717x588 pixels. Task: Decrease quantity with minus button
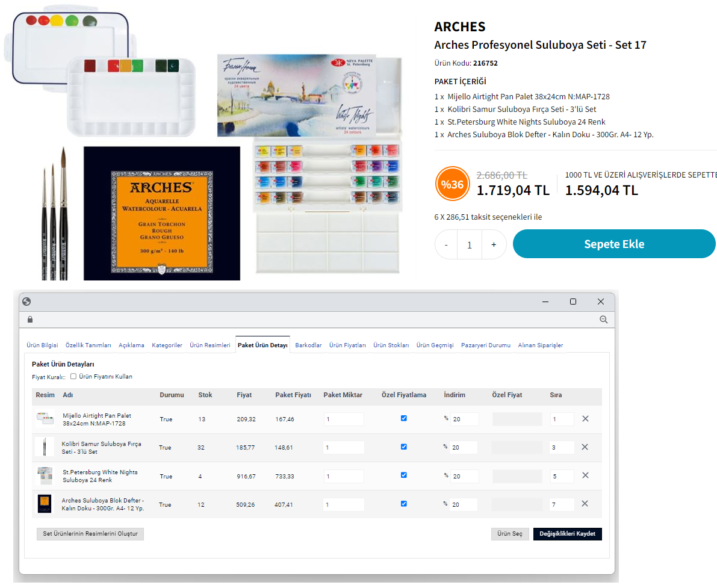point(446,245)
